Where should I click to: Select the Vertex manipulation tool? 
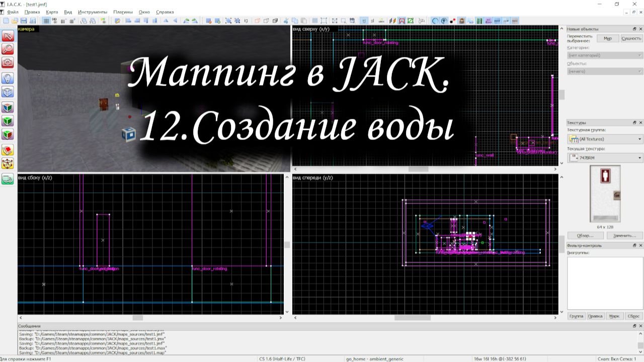point(8,164)
